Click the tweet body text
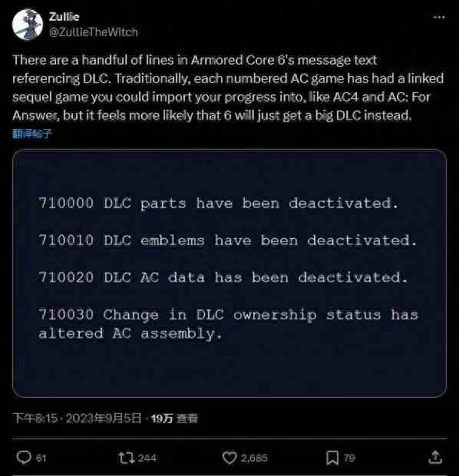Viewport: 459px width, 476px height. point(228,88)
